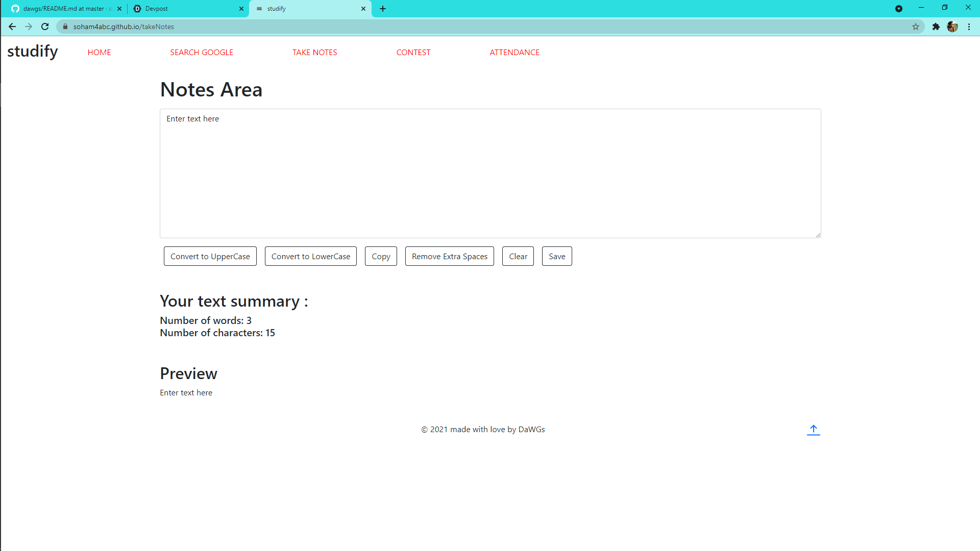
Task: Open the Chrome profile avatar
Action: pyautogui.click(x=952, y=27)
